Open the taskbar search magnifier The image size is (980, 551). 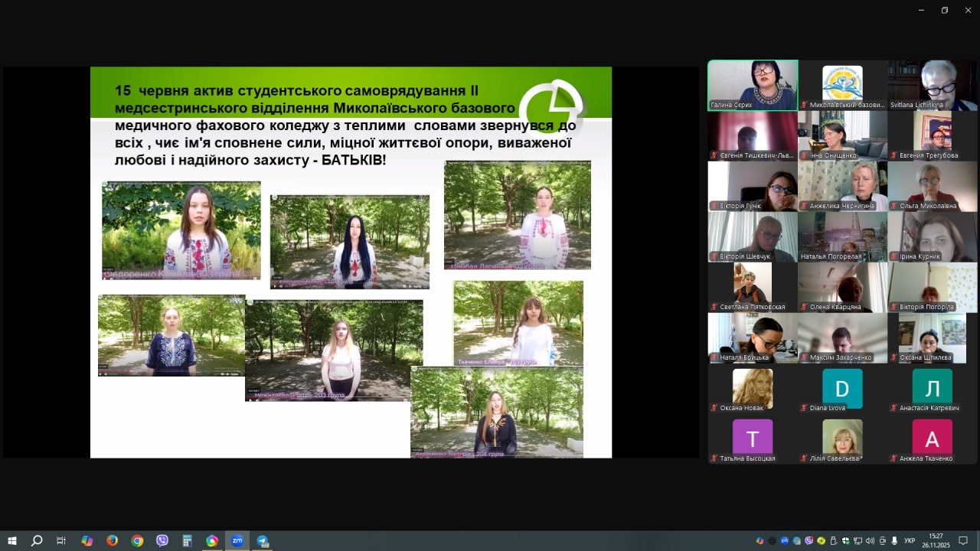[37, 540]
